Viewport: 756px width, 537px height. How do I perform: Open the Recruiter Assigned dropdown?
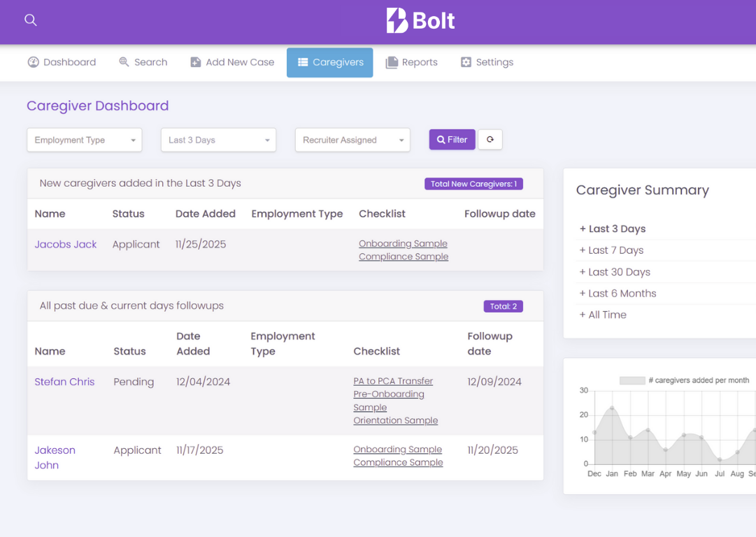[352, 140]
